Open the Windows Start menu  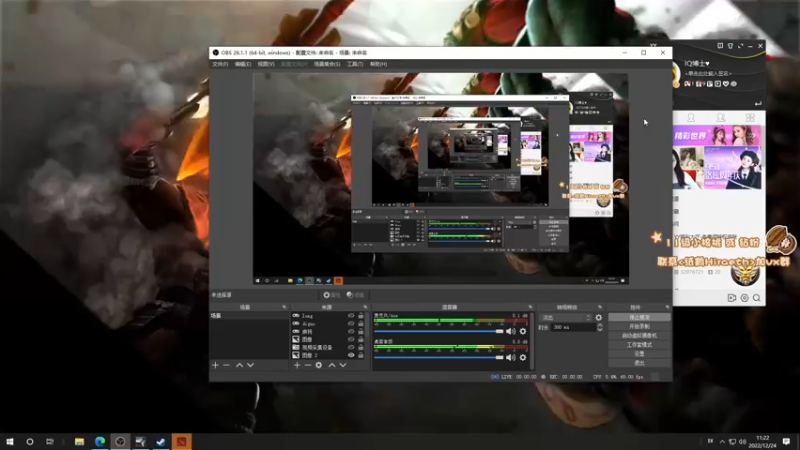(10, 441)
